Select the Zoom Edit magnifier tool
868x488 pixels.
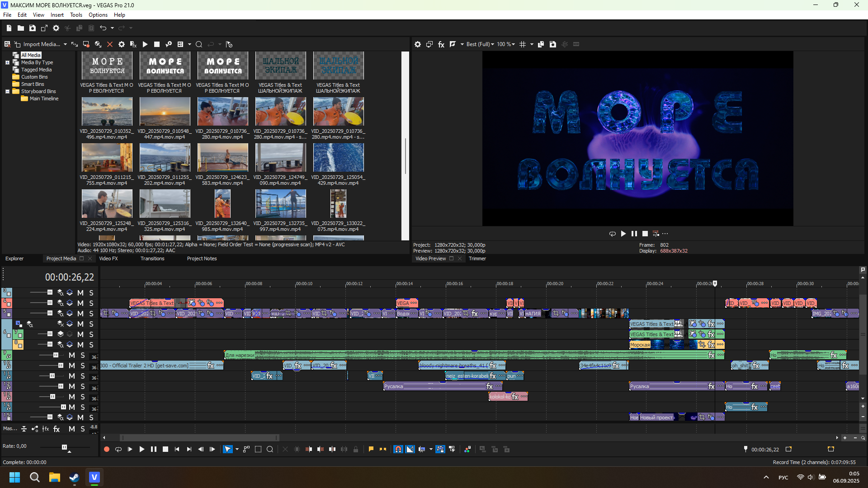(x=270, y=449)
